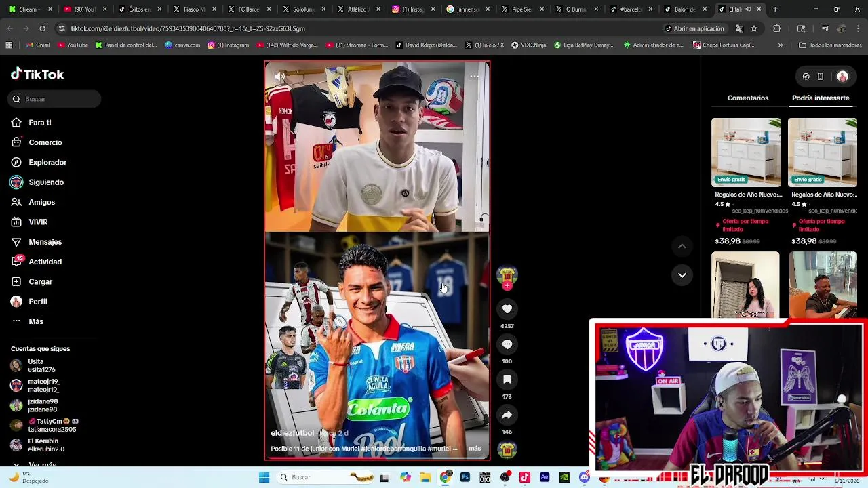Open VIVIR live streams
This screenshot has height=488, width=868.
29,222
